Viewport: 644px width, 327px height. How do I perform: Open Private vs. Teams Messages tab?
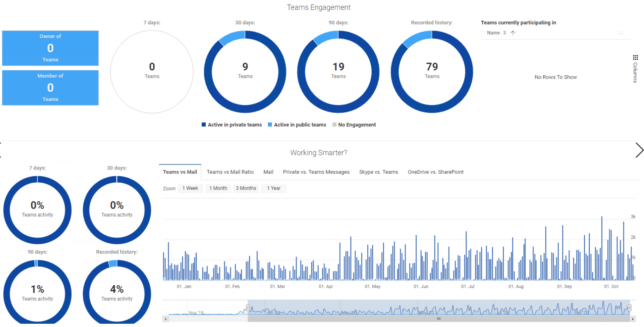[x=316, y=172]
